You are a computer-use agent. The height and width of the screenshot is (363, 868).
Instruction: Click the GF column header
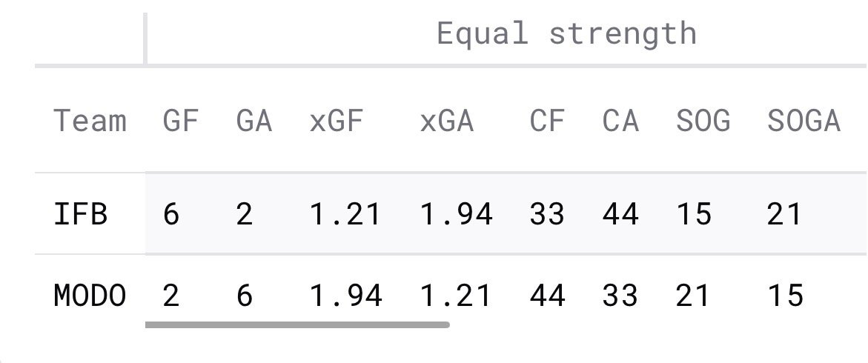pyautogui.click(x=181, y=120)
